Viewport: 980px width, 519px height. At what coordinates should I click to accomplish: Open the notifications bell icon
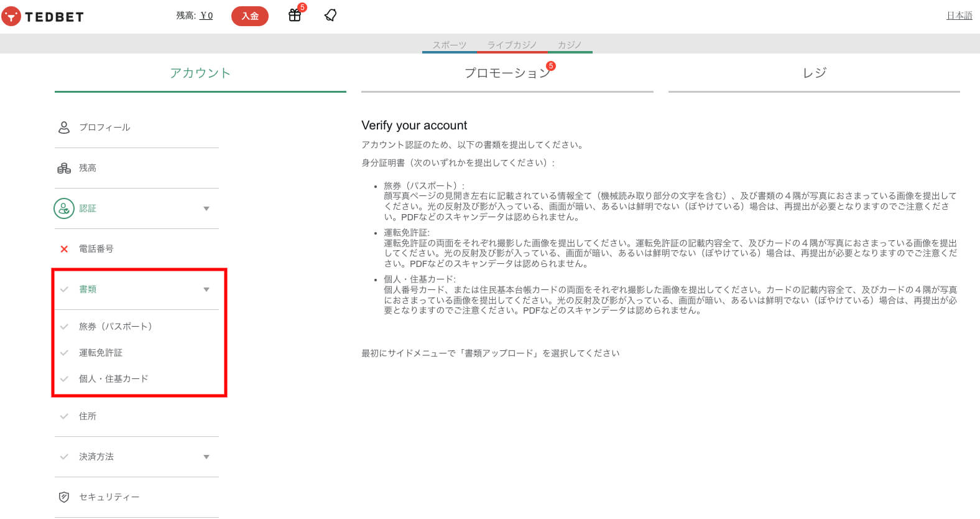[x=331, y=15]
